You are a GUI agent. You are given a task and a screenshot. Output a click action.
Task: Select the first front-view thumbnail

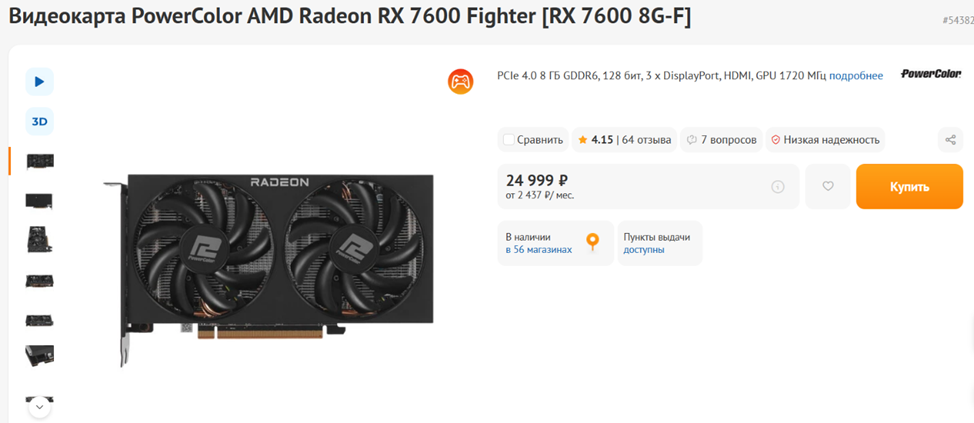(40, 161)
